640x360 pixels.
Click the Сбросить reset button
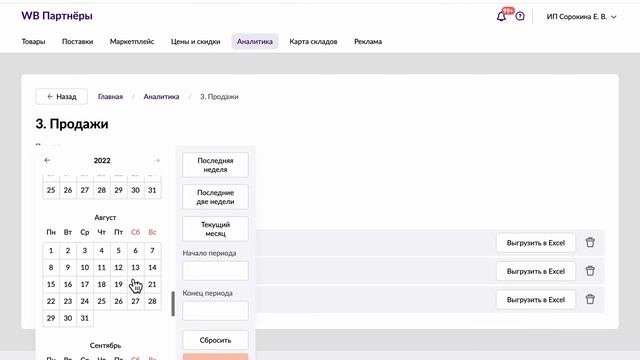pos(216,340)
